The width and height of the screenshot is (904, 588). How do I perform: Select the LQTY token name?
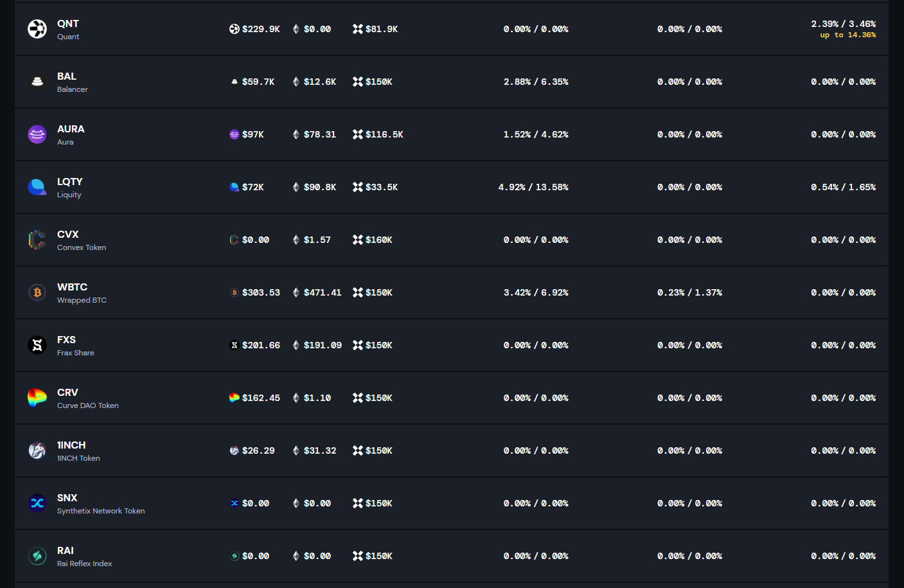pyautogui.click(x=70, y=182)
